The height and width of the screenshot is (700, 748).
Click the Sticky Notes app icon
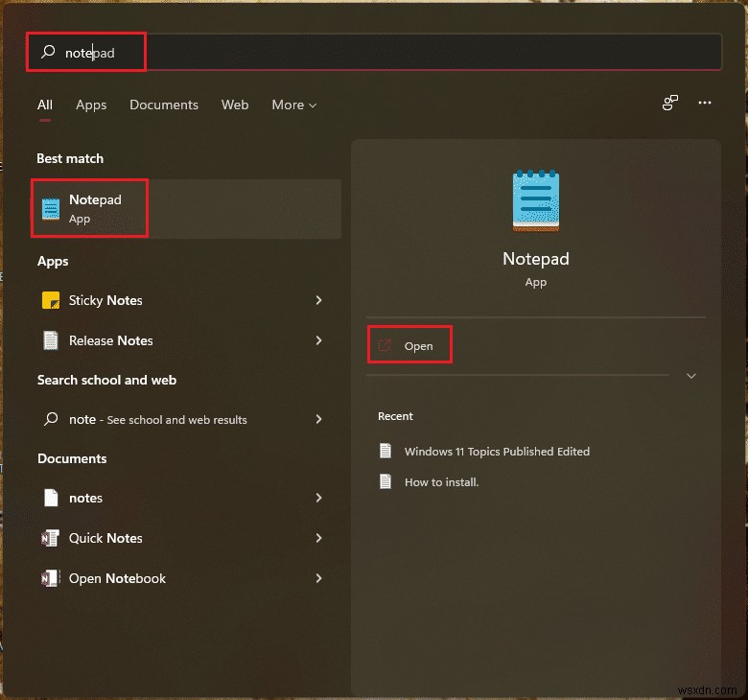(51, 300)
